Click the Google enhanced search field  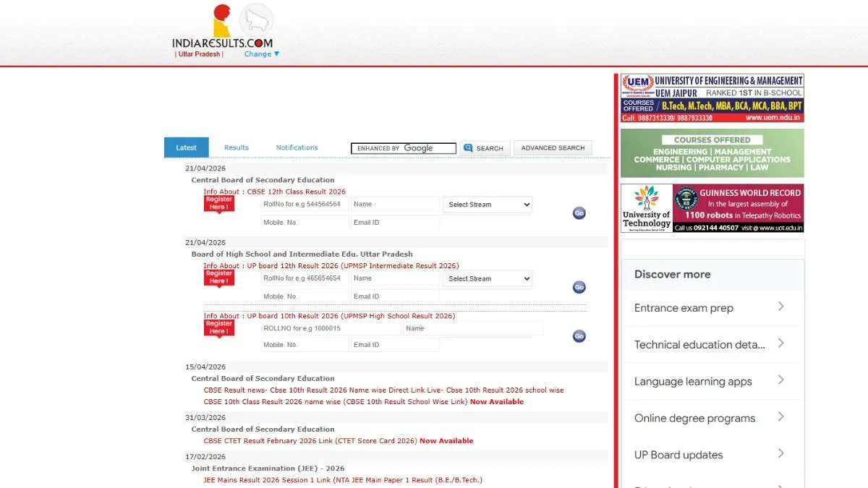(404, 148)
